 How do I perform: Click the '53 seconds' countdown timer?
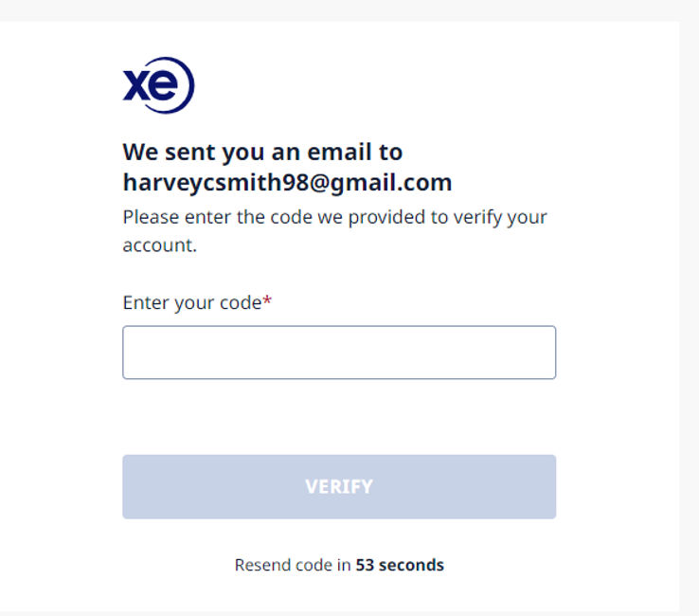coord(400,565)
